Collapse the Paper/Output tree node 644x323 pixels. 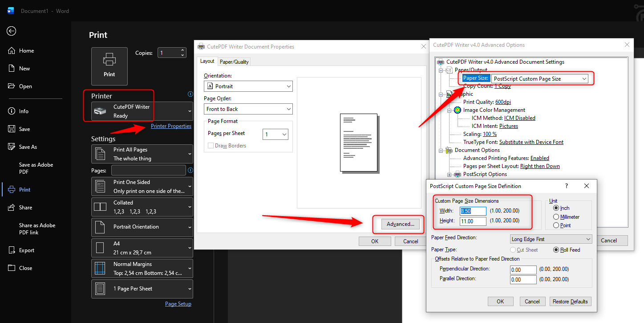[441, 70]
